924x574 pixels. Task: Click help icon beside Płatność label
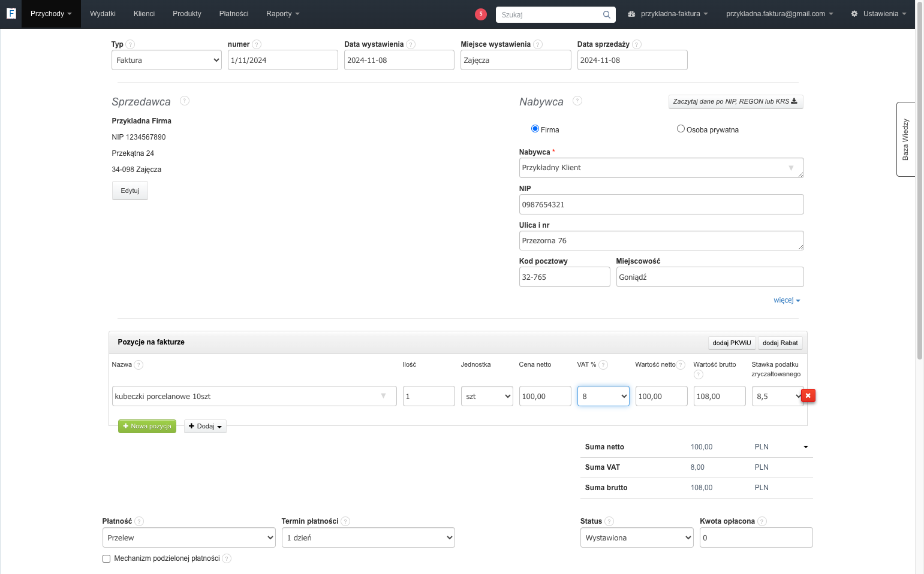pos(139,521)
